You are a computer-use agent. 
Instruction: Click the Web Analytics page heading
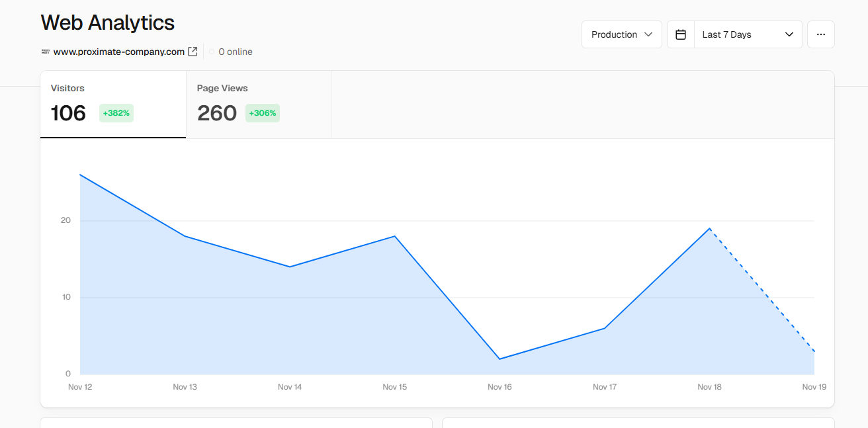pos(107,22)
